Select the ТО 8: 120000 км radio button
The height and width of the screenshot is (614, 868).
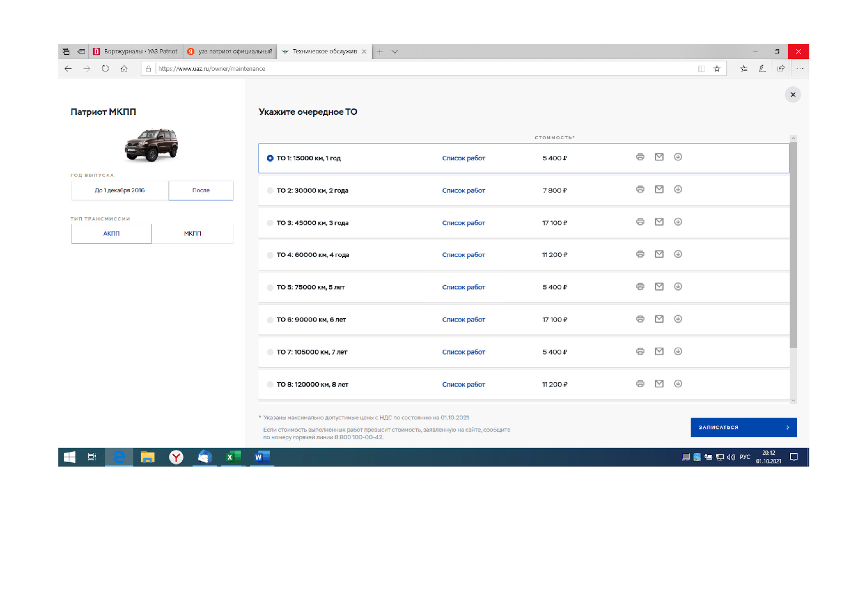coord(270,385)
